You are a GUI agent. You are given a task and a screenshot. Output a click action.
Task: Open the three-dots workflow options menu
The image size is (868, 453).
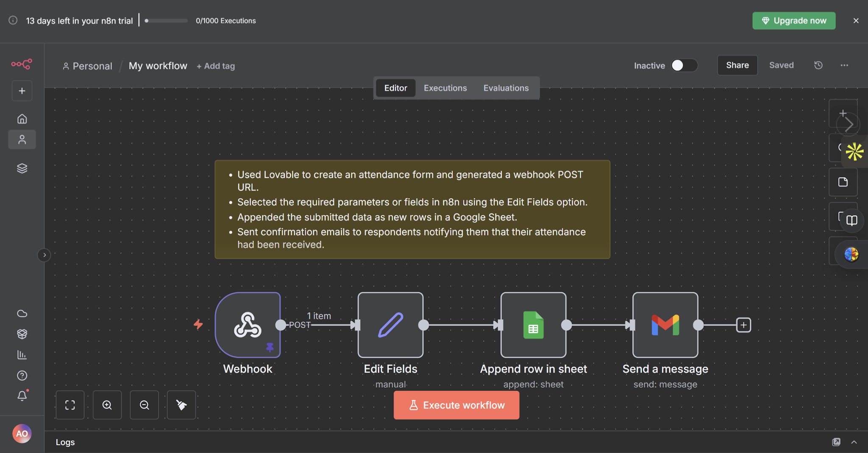tap(844, 65)
